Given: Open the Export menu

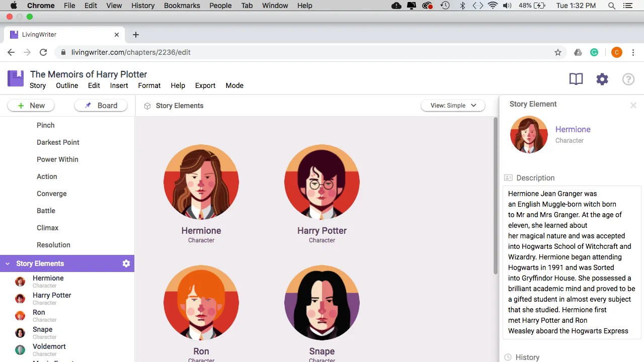Looking at the screenshot, I should coord(205,85).
